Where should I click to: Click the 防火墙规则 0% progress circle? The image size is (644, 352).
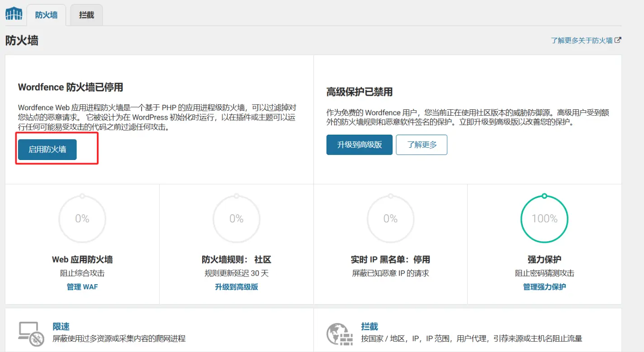[237, 219]
